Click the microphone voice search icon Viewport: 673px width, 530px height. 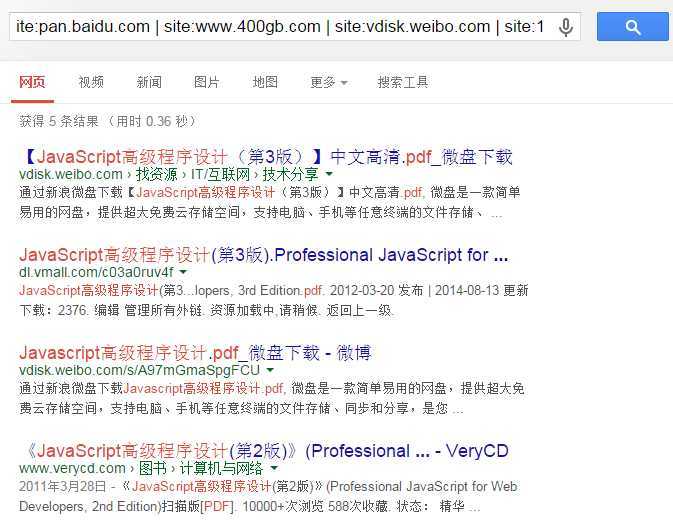click(566, 27)
